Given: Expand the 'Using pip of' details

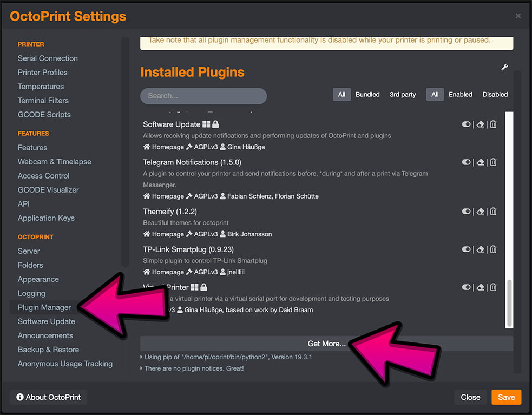Looking at the screenshot, I should [x=226, y=357].
